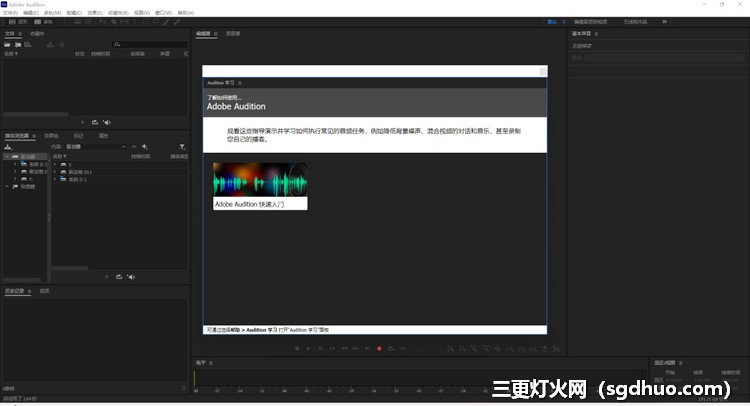The width and height of the screenshot is (750, 406).
Task: Switch to the 标记 tab
Action: [x=78, y=136]
